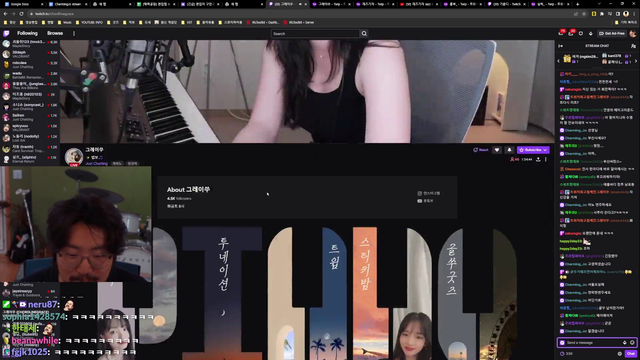Click the heart follow button
The width and height of the screenshot is (640, 360).
tap(497, 150)
